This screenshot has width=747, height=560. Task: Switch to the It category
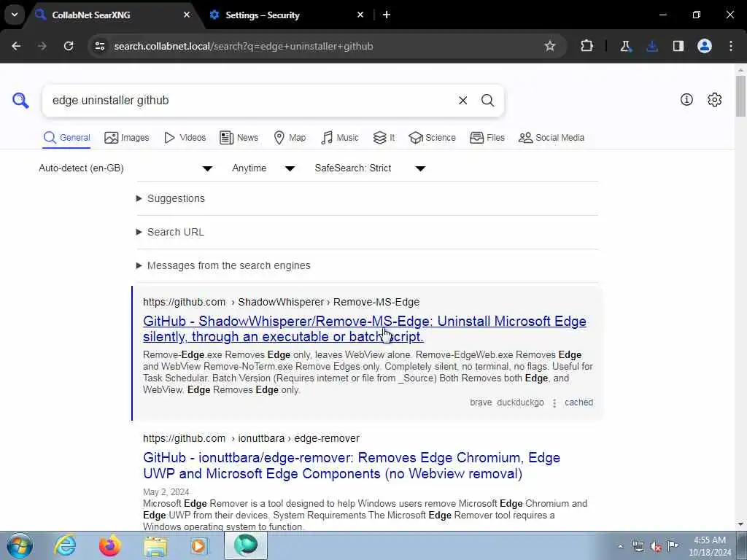click(x=384, y=138)
